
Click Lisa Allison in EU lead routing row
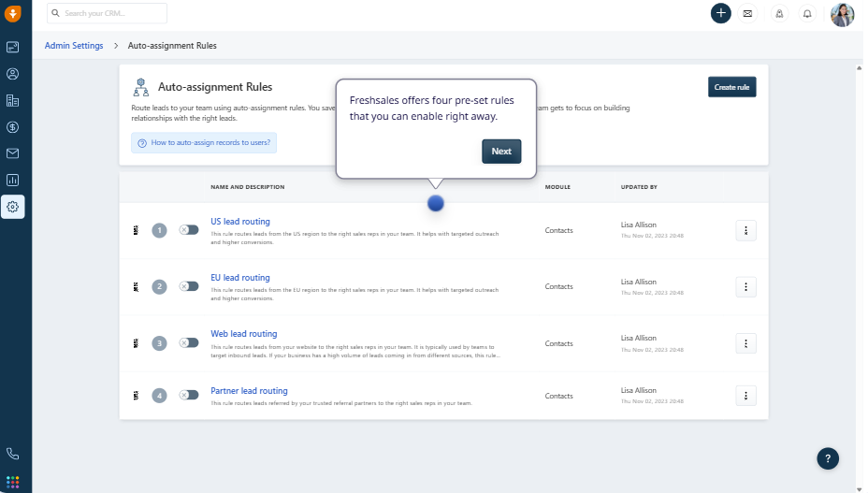click(638, 282)
